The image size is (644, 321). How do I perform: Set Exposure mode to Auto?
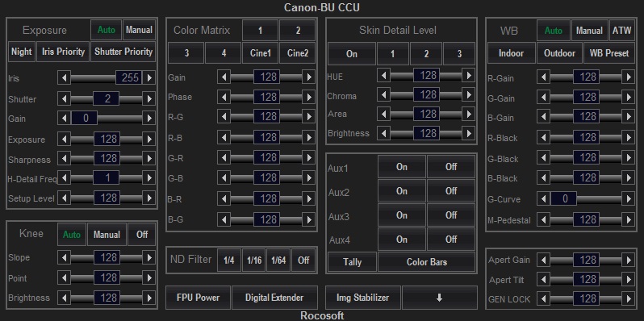point(106,30)
